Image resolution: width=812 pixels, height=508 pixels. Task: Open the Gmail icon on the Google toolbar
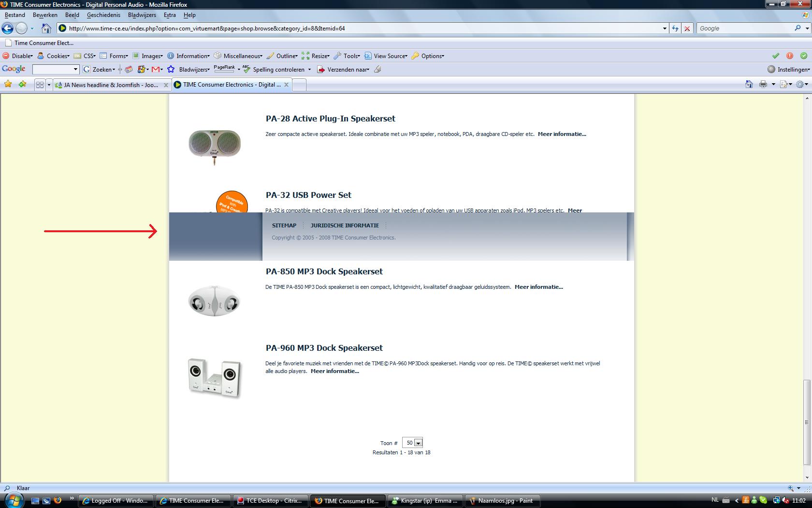click(156, 69)
